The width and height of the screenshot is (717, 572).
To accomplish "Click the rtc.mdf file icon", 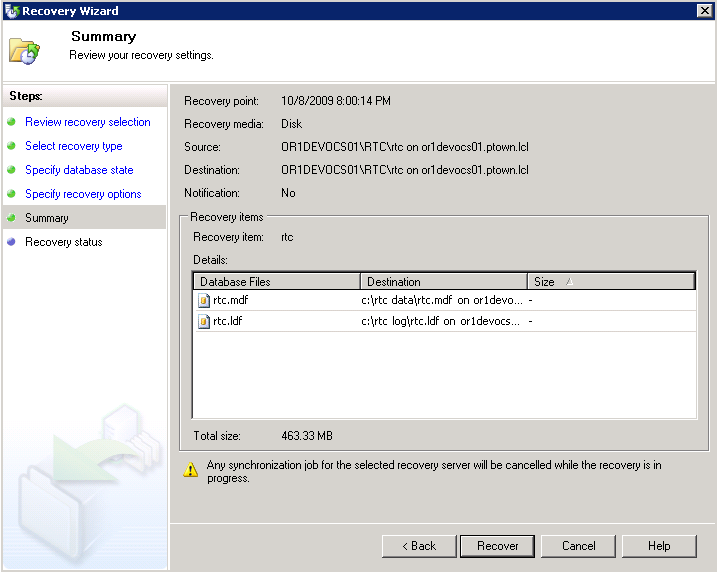I will tap(203, 300).
